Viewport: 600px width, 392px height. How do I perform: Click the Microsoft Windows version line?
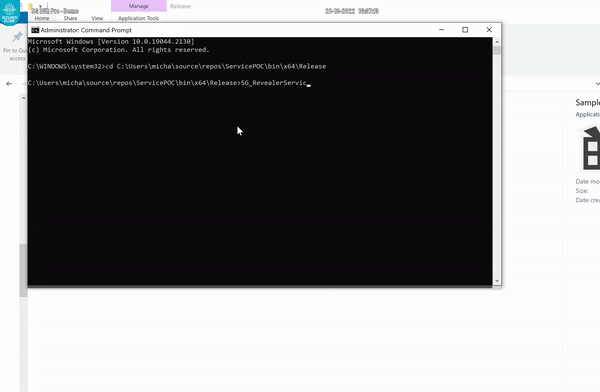coord(111,41)
